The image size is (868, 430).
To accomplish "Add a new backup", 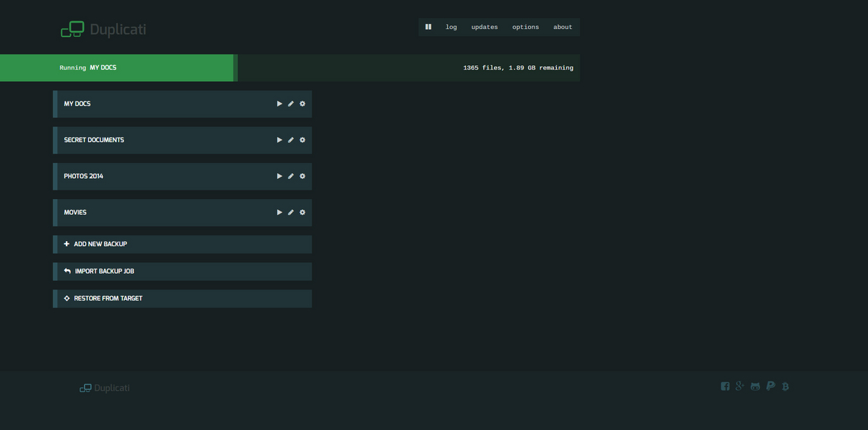I will click(x=101, y=244).
